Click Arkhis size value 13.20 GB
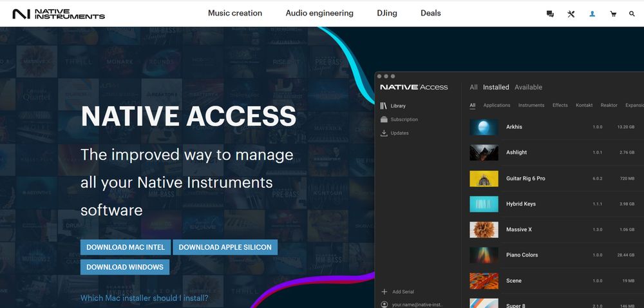 click(x=626, y=127)
